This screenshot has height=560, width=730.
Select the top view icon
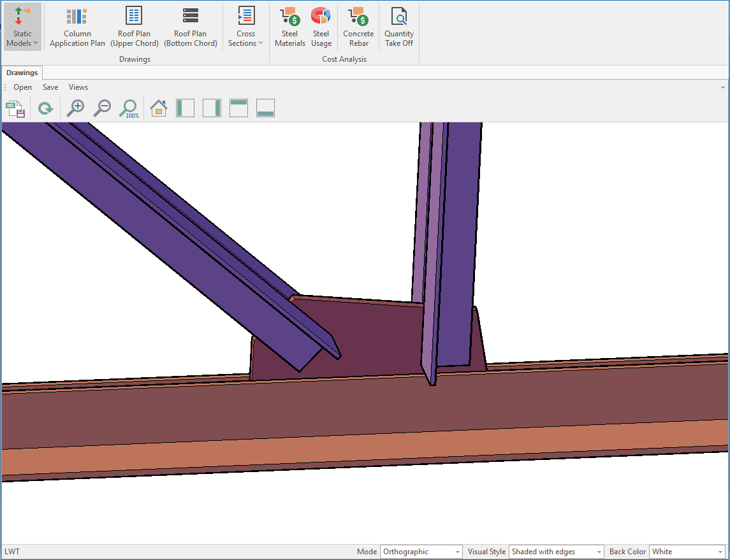pyautogui.click(x=238, y=108)
